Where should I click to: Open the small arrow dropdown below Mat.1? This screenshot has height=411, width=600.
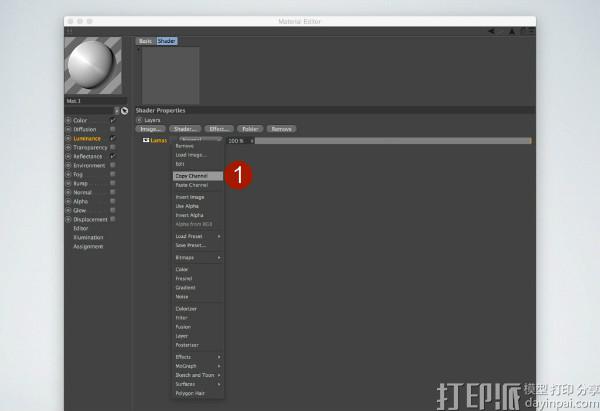117,111
